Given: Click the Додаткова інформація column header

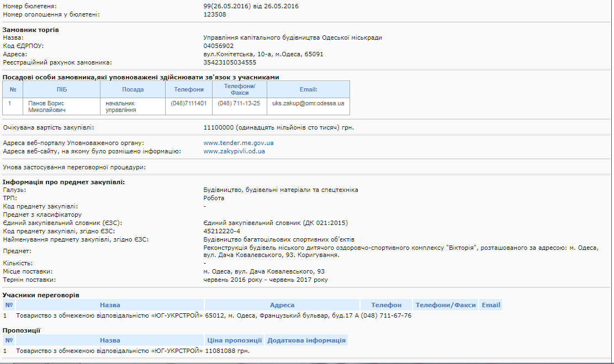Looking at the screenshot, I should (x=306, y=340).
